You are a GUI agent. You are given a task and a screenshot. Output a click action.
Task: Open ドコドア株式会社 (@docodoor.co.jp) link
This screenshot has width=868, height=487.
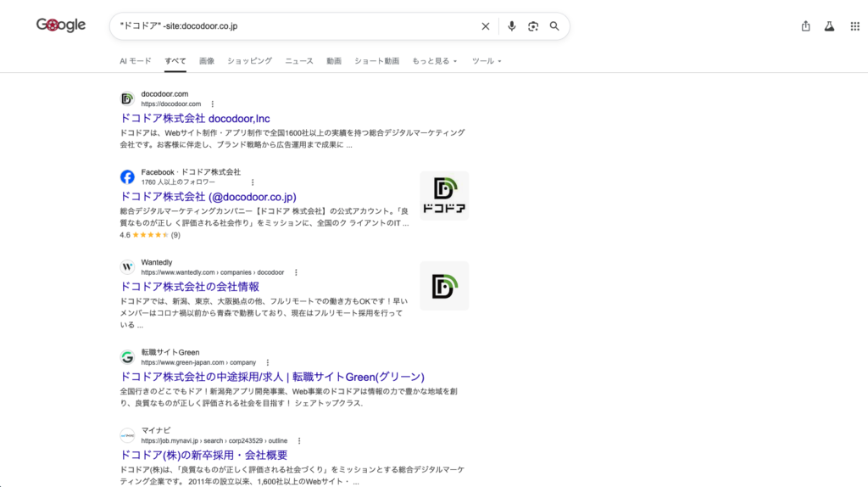[x=209, y=197]
